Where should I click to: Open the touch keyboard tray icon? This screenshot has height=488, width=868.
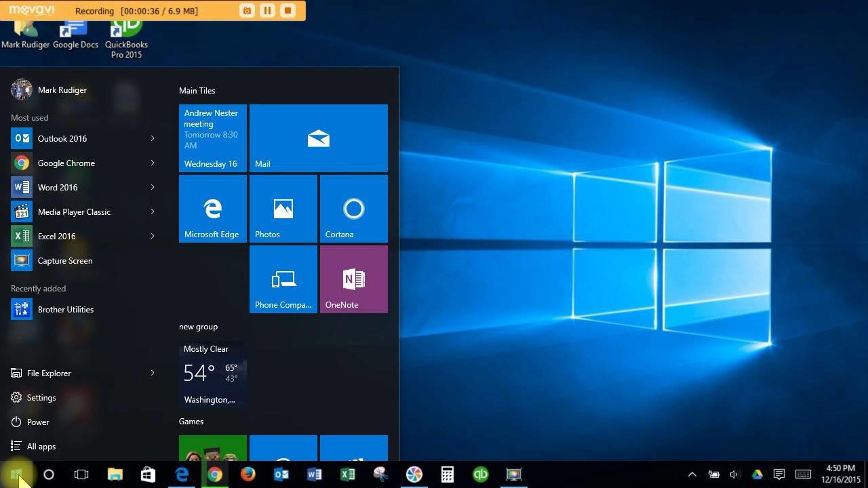pos(803,474)
